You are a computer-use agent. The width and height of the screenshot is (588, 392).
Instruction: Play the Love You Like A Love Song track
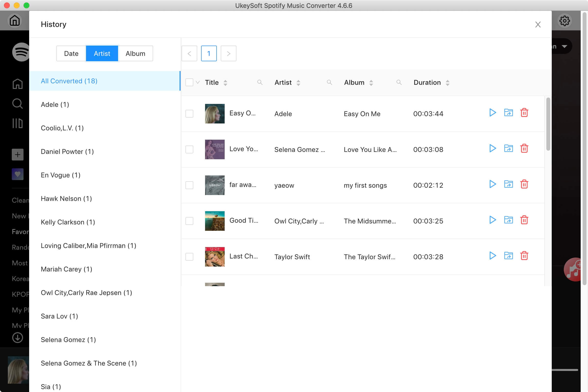(492, 148)
